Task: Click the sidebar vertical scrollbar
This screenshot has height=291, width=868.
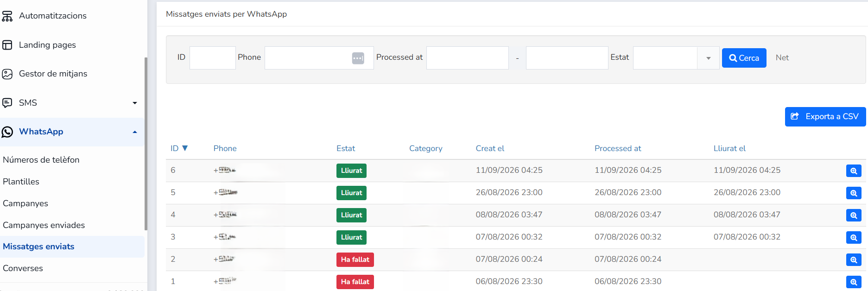Action: pyautogui.click(x=146, y=144)
